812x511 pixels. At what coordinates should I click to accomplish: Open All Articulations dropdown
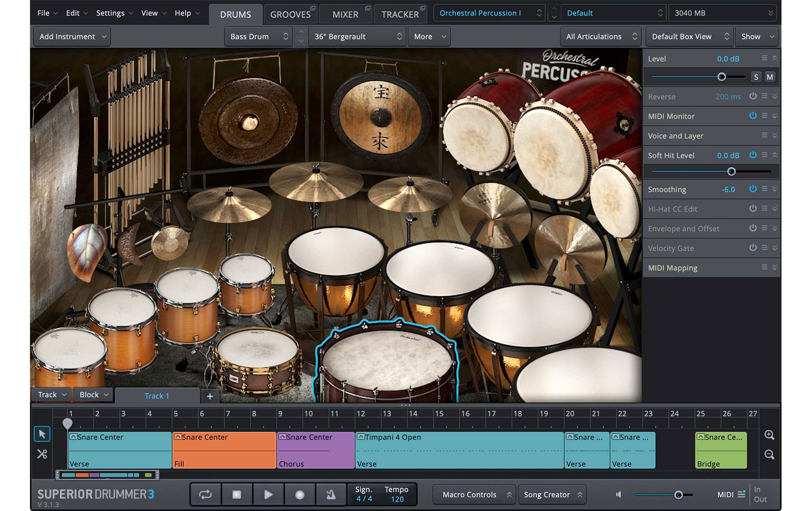(x=600, y=37)
